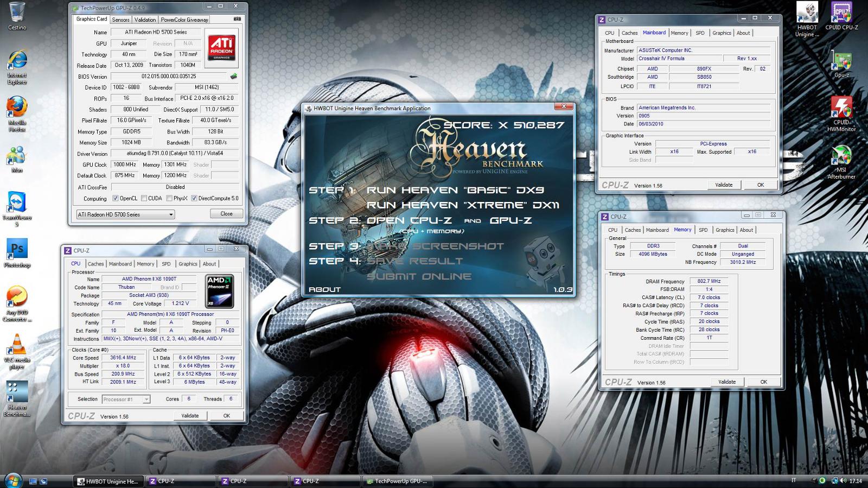Click the Driver Version atiumdag field
The width and height of the screenshot is (868, 488).
pyautogui.click(x=175, y=154)
